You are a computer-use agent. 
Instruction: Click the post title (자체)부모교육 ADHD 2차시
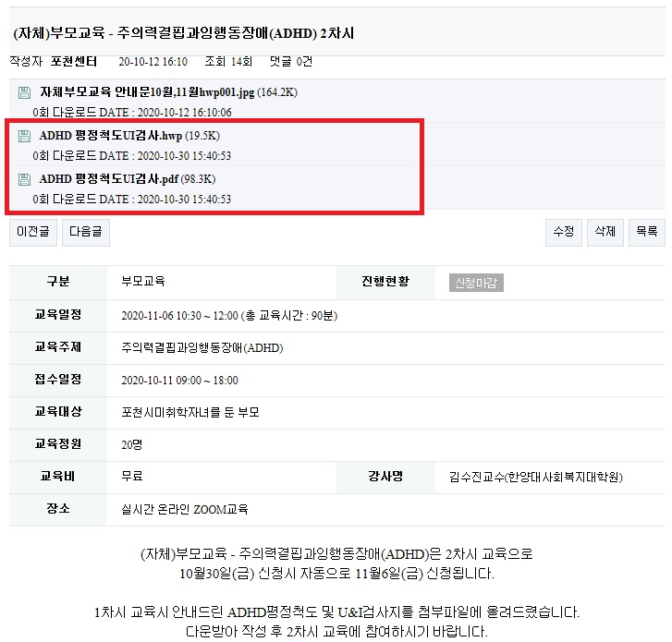point(183,33)
